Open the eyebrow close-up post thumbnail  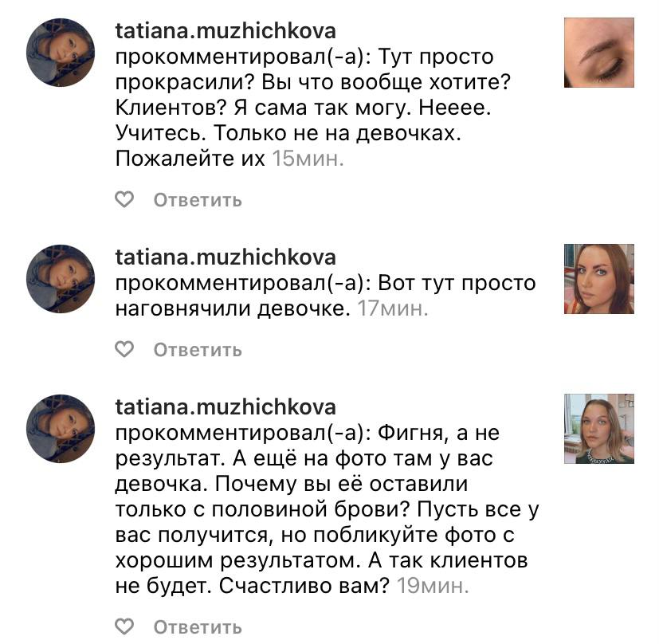[599, 53]
